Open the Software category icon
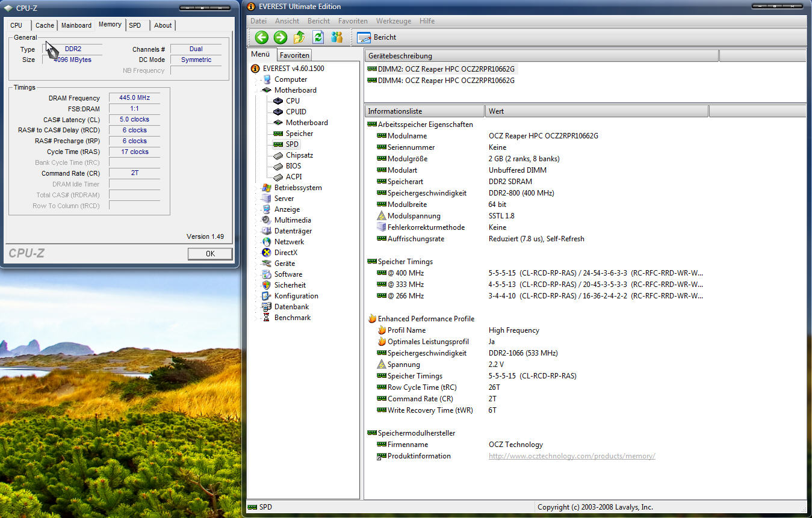Screen dimensions: 812x518 coord(267,274)
